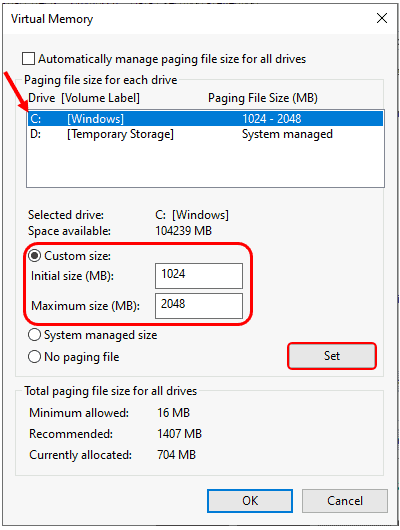Enable automatic paging file management checkbox
Screen dimensions: 400x530
pyautogui.click(x=28, y=58)
